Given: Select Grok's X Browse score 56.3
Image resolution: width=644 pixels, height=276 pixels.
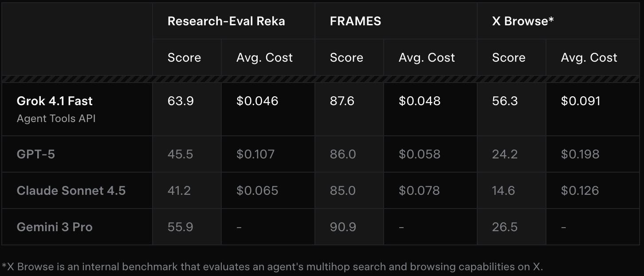Looking at the screenshot, I should (505, 101).
